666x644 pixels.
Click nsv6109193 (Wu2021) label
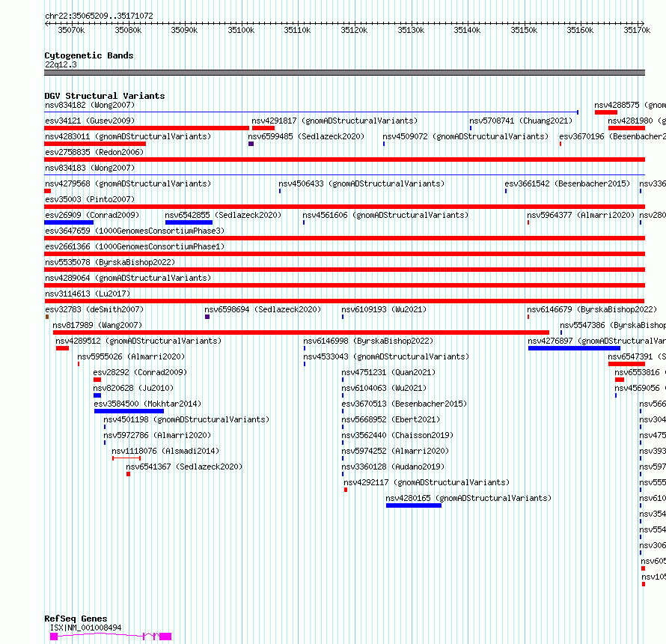tap(384, 309)
